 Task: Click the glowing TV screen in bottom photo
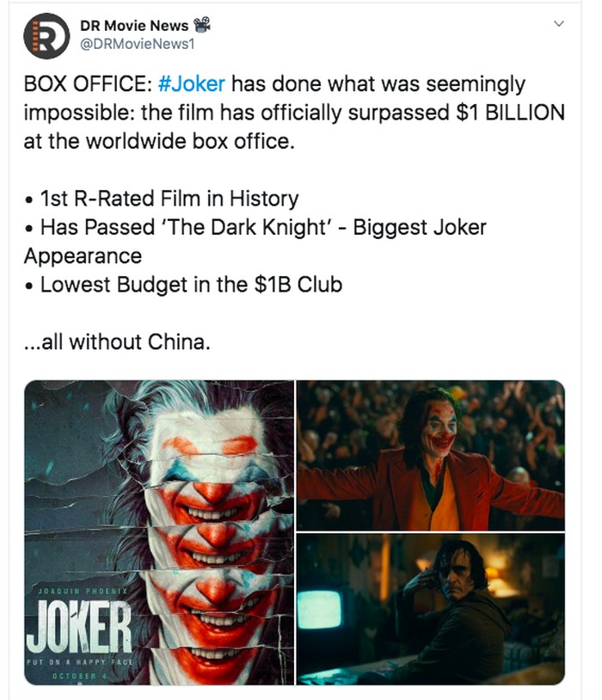pyautogui.click(x=319, y=610)
